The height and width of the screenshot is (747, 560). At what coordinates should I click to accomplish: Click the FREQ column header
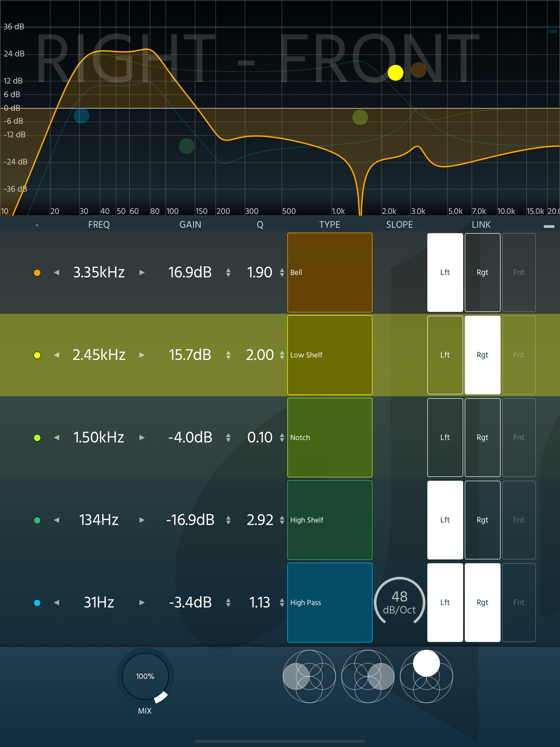point(99,224)
